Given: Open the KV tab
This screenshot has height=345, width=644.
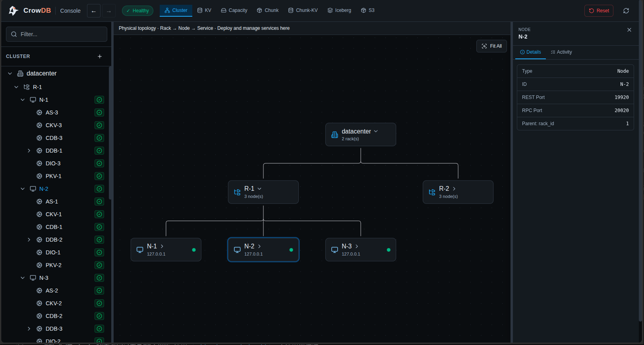Looking at the screenshot, I should point(204,10).
